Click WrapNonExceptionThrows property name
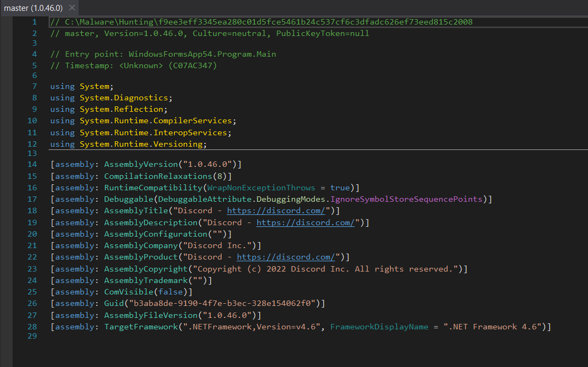 coord(262,188)
